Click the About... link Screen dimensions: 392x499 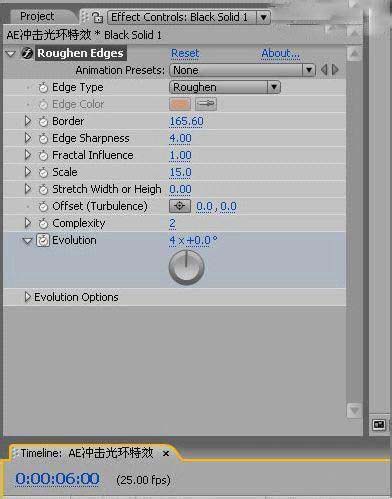point(280,53)
